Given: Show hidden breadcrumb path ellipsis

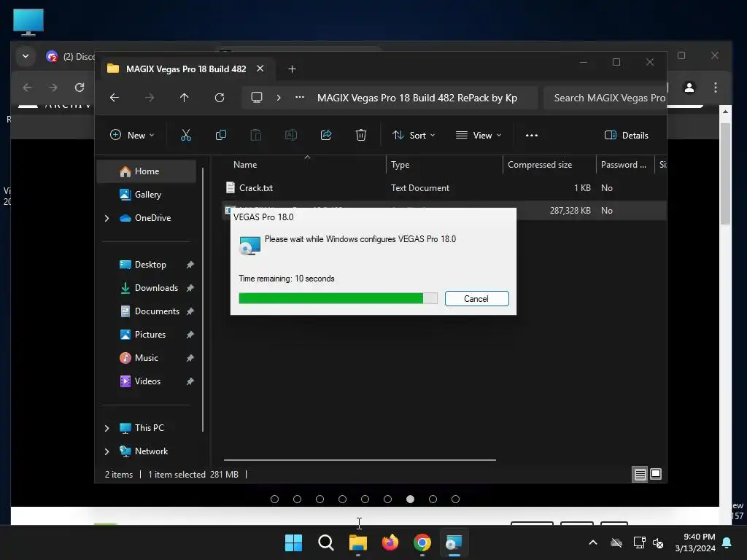Looking at the screenshot, I should (300, 98).
